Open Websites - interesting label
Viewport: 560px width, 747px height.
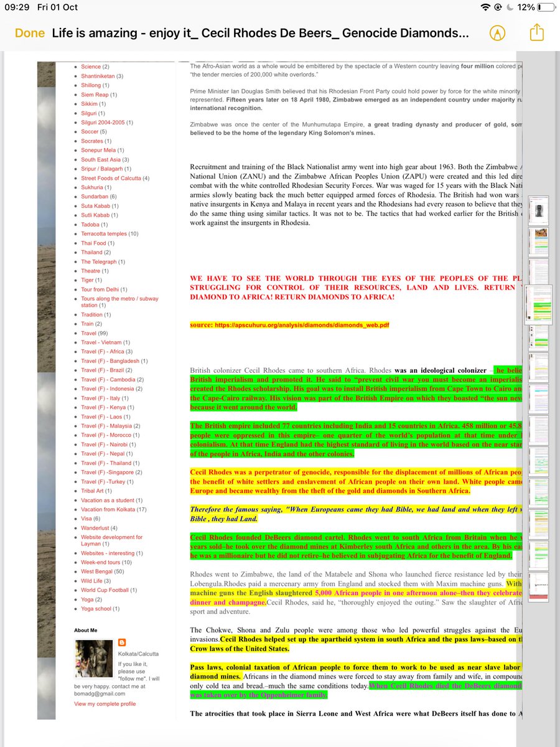pyautogui.click(x=108, y=553)
